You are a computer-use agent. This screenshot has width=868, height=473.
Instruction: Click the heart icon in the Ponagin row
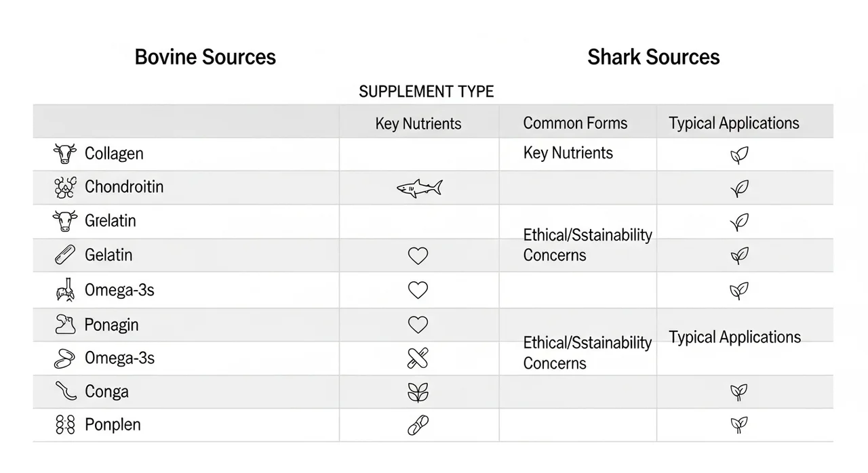coord(418,325)
